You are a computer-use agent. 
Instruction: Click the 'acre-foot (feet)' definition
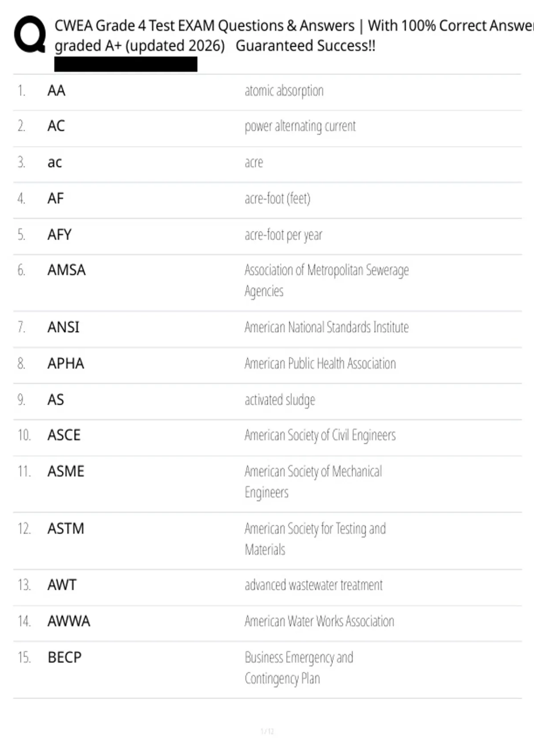[277, 198]
